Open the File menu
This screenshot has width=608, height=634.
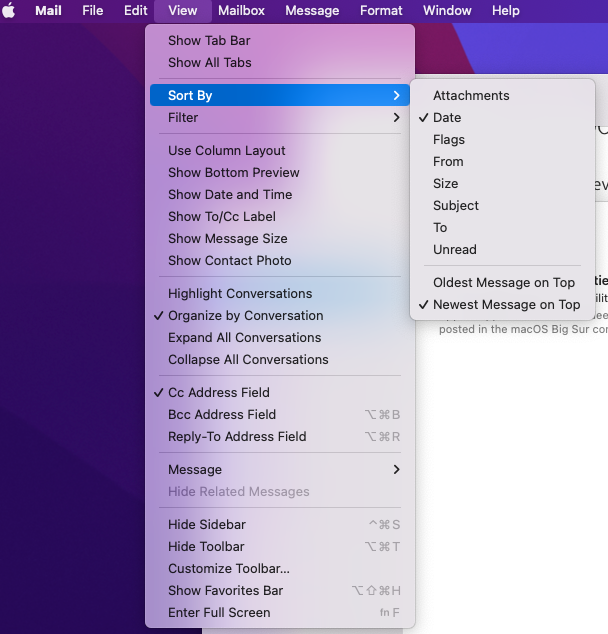coord(93,11)
